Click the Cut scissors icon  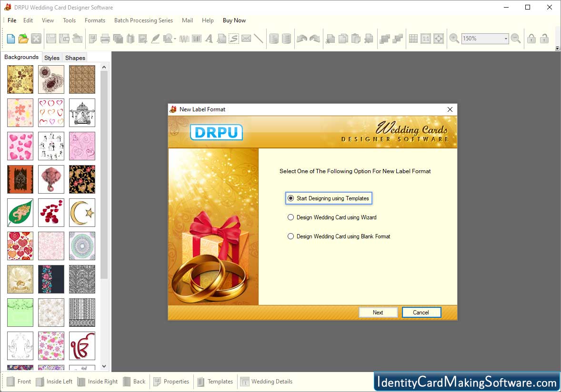pyautogui.click(x=330, y=39)
